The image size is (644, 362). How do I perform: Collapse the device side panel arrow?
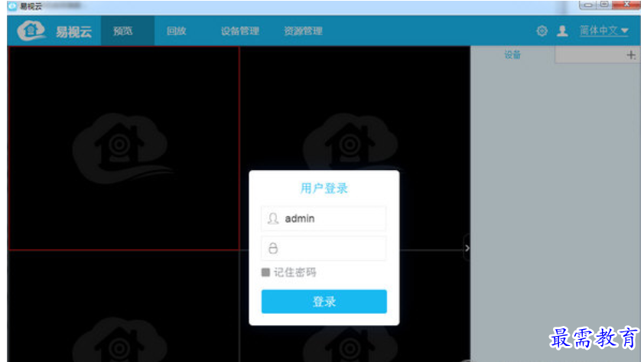[x=467, y=248]
